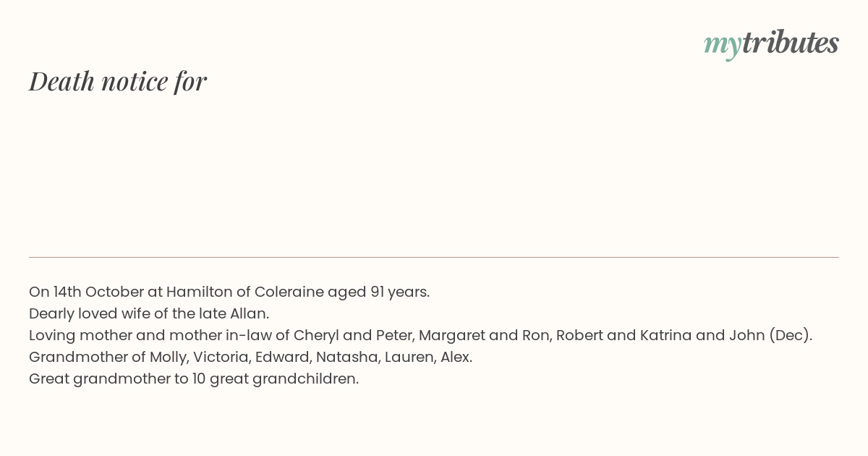Image resolution: width=868 pixels, height=456 pixels.
Task: Click the grey "tributes" logo text
Action: pos(791,42)
